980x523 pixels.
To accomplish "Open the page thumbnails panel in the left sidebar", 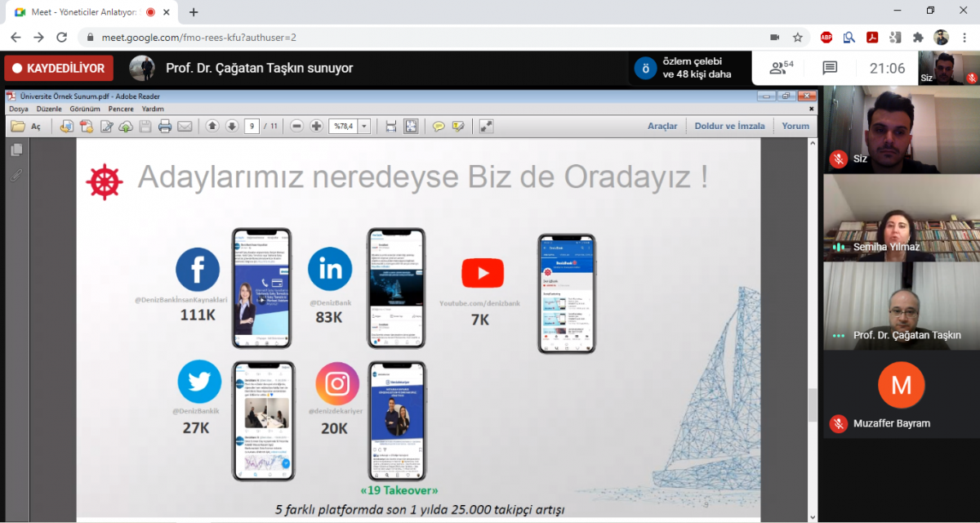I will 16,150.
